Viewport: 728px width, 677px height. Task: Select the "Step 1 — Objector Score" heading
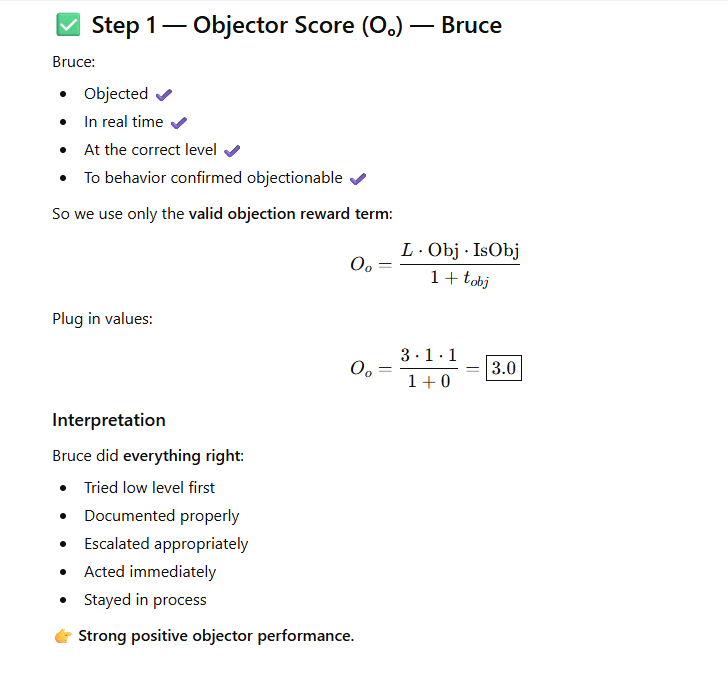tap(296, 25)
